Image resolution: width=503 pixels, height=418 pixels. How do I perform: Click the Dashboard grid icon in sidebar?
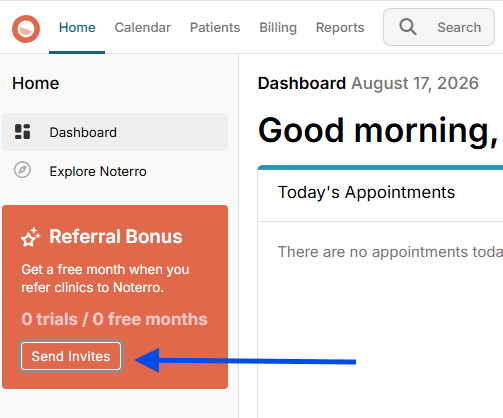(x=23, y=132)
